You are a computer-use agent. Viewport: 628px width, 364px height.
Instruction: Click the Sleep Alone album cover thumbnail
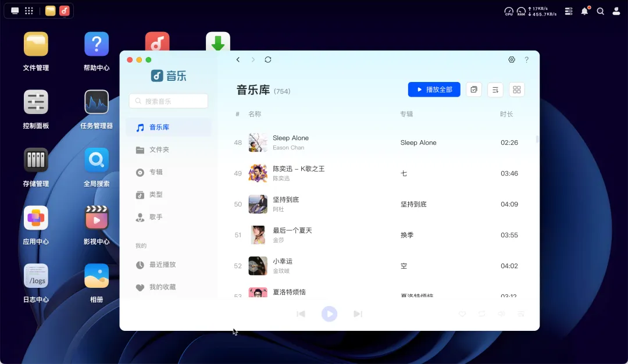[258, 142]
